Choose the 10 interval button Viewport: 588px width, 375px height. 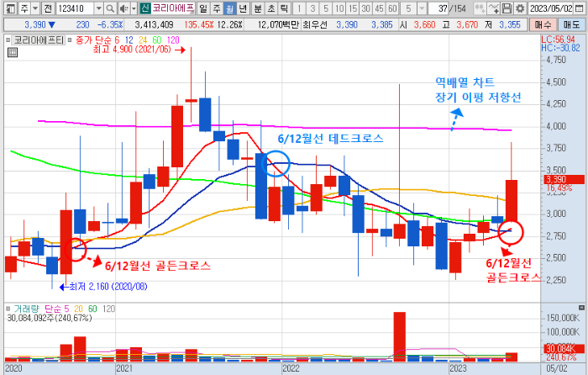point(339,8)
